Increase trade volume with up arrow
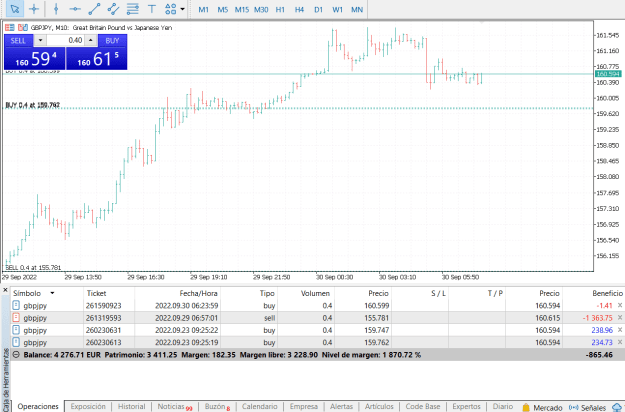 click(91, 41)
